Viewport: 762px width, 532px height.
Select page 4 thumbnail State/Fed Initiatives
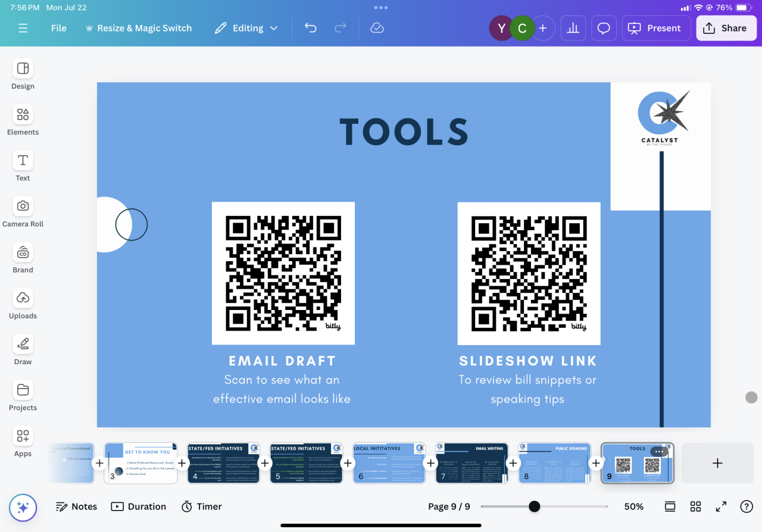(x=224, y=463)
